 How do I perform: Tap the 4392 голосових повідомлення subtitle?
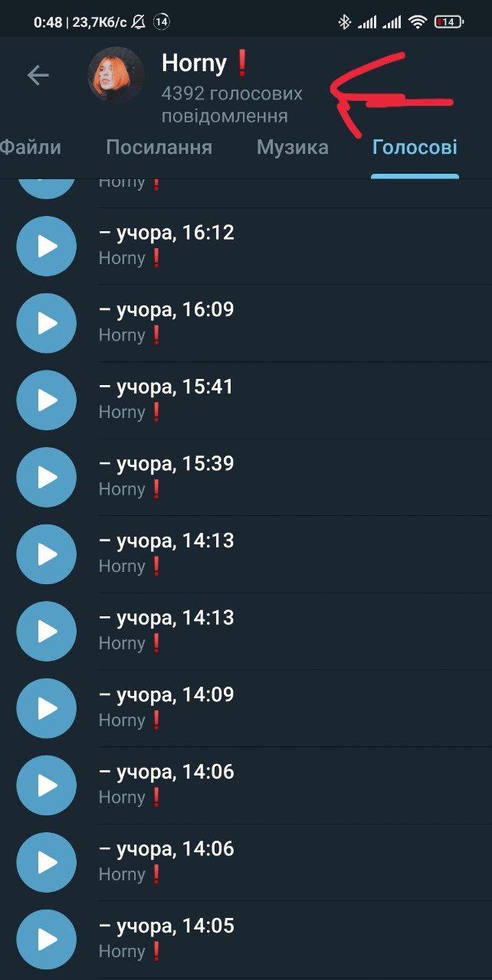[232, 105]
